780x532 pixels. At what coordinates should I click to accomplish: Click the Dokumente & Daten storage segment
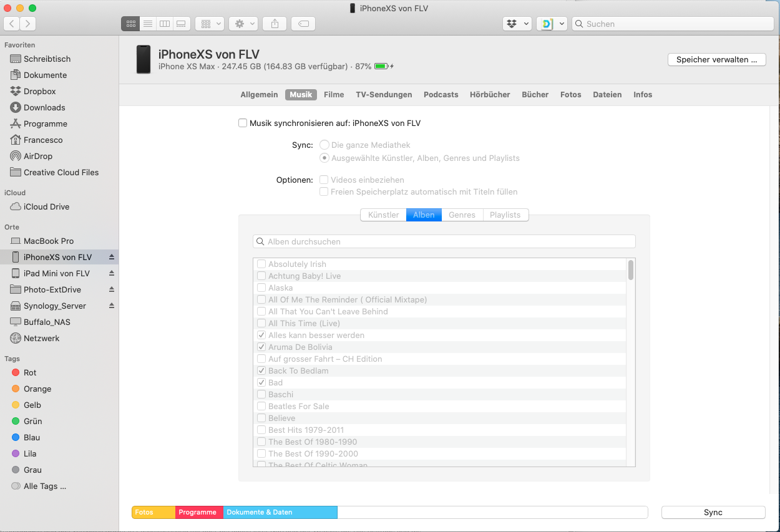coord(280,512)
